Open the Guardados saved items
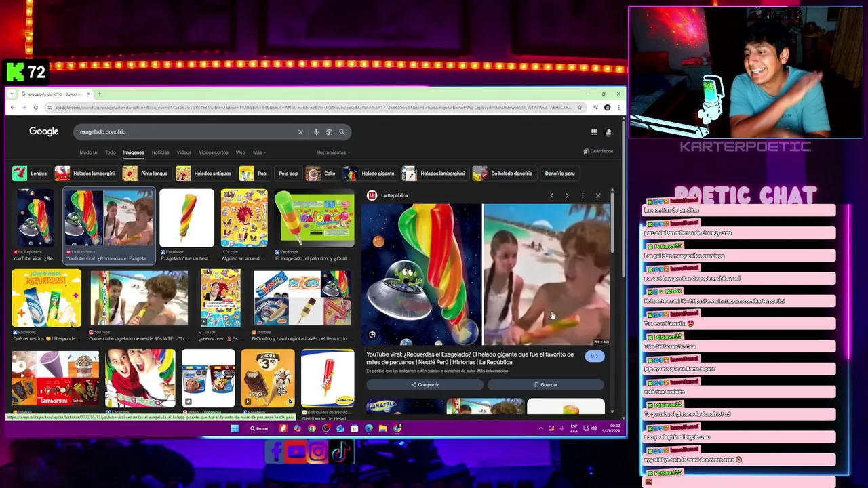Image resolution: width=868 pixels, height=488 pixels. tap(598, 151)
